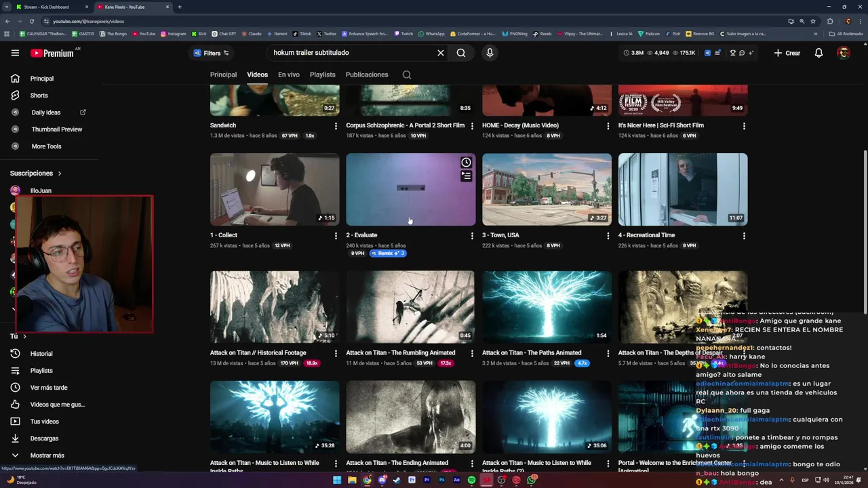This screenshot has width=868, height=488.
Task: Click the magnifier search button
Action: coord(461,53)
